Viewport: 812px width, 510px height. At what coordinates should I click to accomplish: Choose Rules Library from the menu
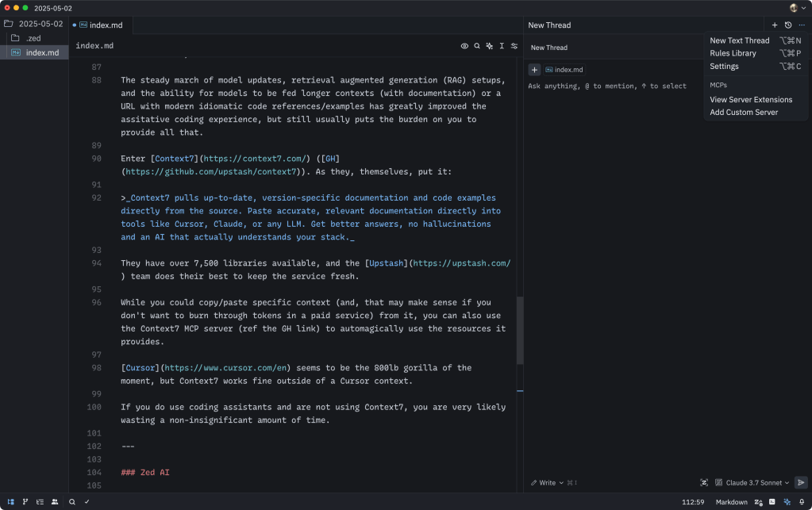733,53
